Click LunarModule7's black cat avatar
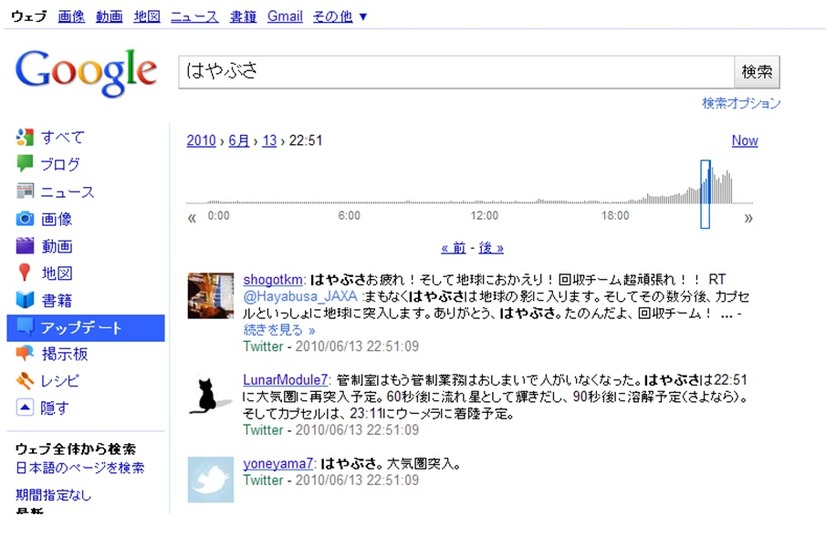This screenshot has height=537, width=826. click(x=211, y=396)
